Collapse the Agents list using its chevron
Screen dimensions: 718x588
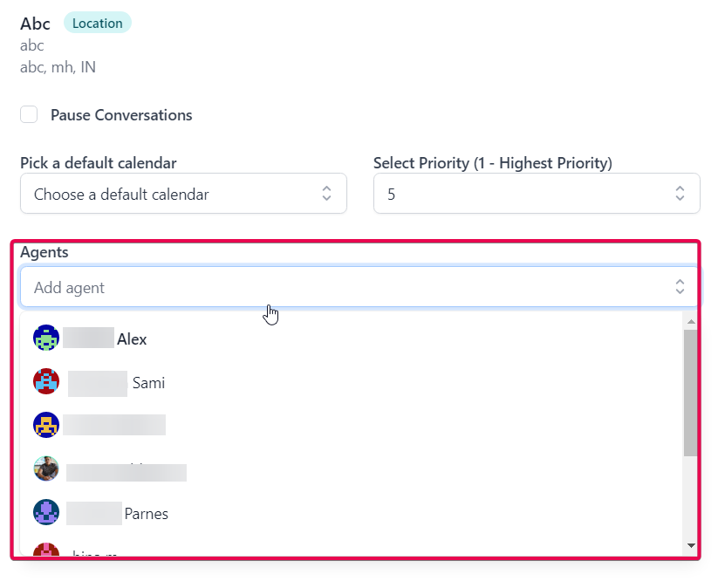680,287
